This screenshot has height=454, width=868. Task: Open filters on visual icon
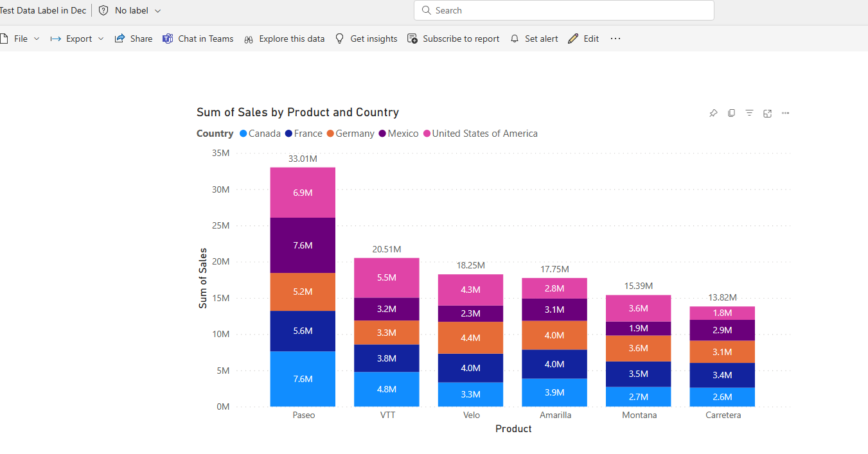[x=749, y=113]
